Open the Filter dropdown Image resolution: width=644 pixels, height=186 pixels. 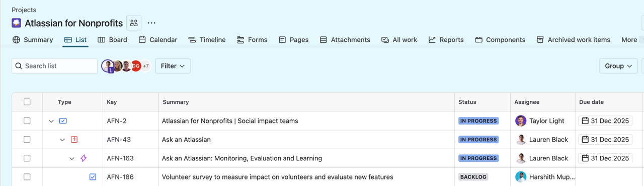[173, 66]
